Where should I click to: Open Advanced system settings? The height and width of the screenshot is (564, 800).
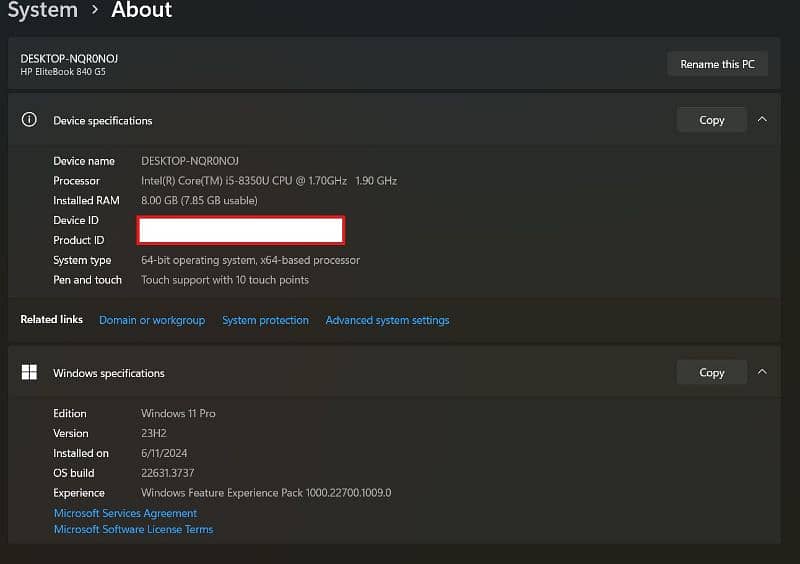(387, 320)
